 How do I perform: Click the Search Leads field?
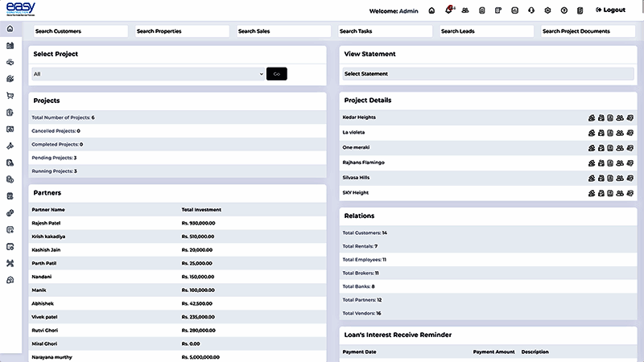pos(486,31)
